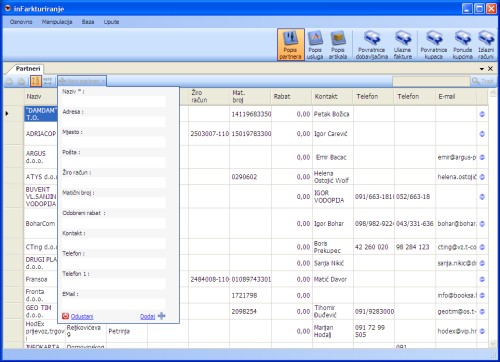This screenshot has height=362, width=500.
Task: Click the blue round icon in Igor Carević row
Action: [x=482, y=134]
